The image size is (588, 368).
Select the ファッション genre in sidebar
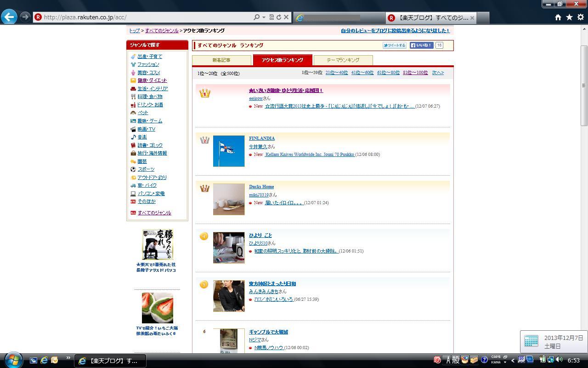click(x=148, y=64)
